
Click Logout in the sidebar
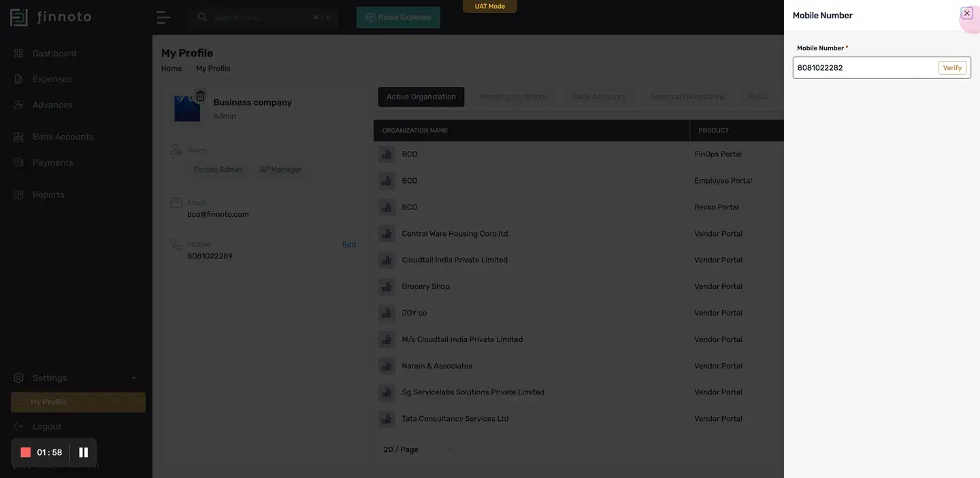pos(46,426)
